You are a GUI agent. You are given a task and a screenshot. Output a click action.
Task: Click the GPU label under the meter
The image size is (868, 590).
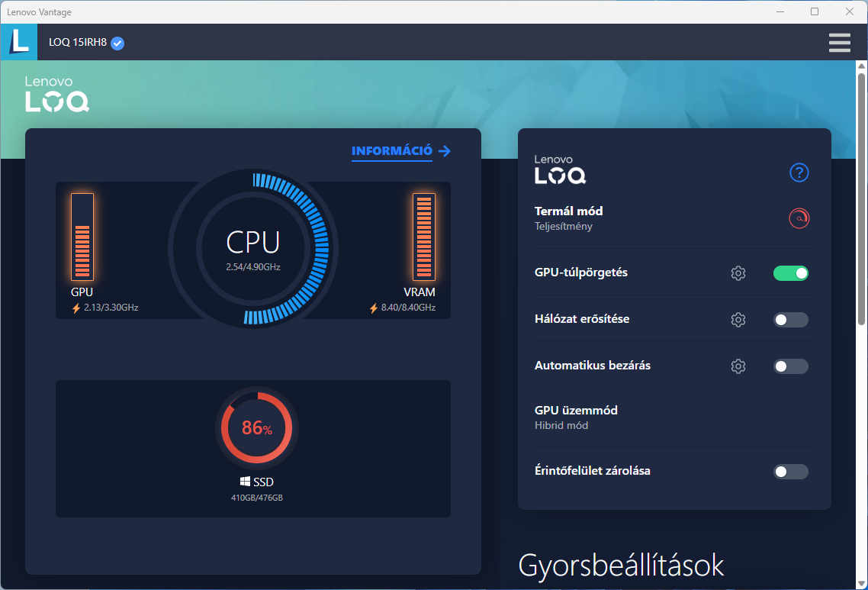[x=82, y=292]
